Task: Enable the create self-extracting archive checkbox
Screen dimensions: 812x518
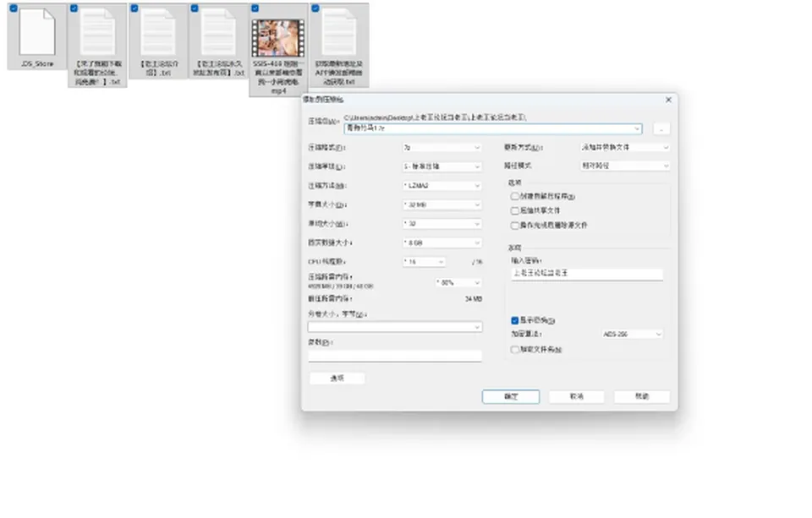Action: click(515, 196)
